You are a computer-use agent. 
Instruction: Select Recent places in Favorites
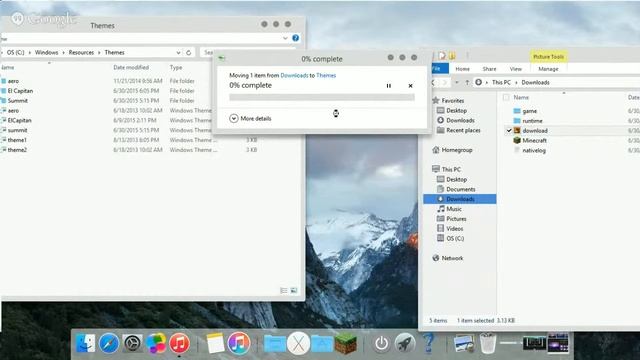[459, 130]
